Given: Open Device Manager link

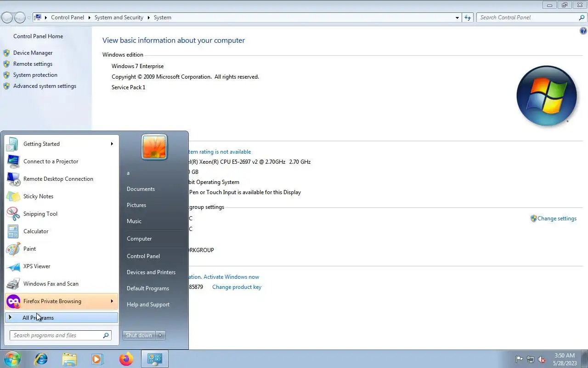Looking at the screenshot, I should 33,53.
